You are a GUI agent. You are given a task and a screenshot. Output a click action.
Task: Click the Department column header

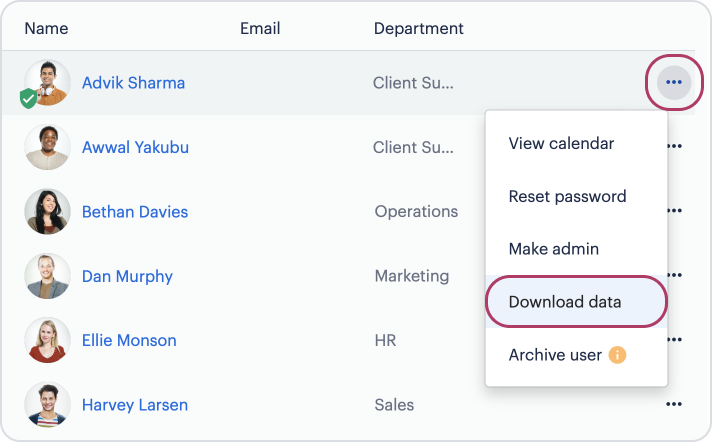point(418,28)
